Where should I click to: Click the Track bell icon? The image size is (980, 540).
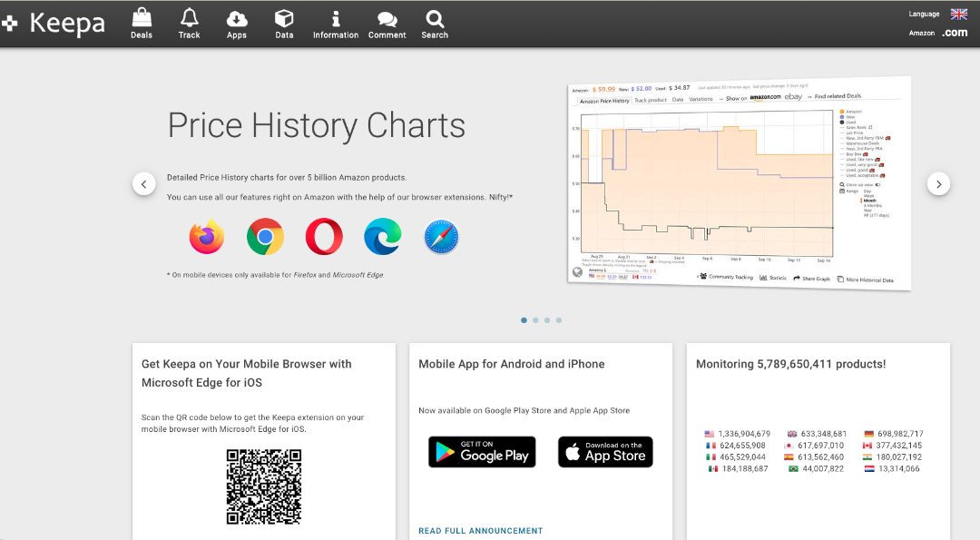coord(189,18)
